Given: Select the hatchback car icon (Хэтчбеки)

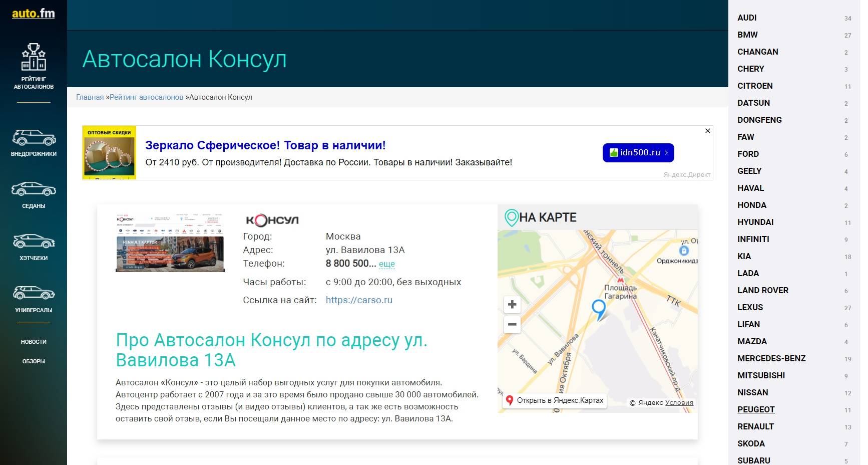Looking at the screenshot, I should pyautogui.click(x=34, y=241).
